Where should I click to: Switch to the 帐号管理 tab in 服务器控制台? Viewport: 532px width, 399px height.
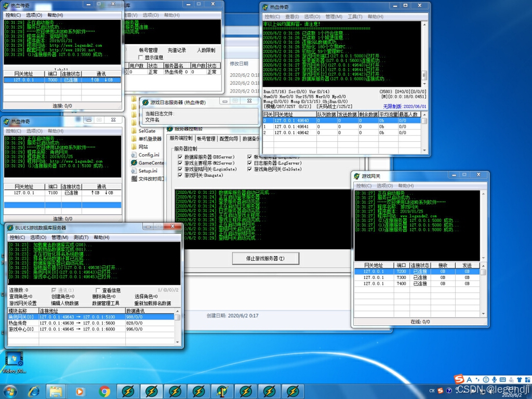point(206,138)
